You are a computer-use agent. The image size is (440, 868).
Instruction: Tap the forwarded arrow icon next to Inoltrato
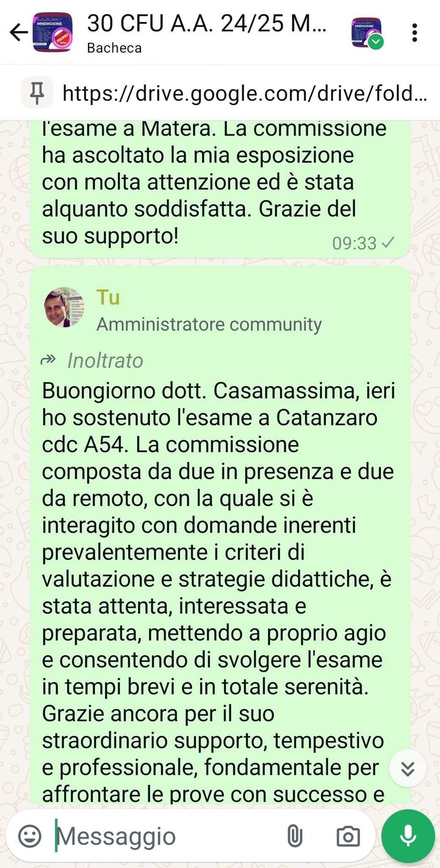click(x=48, y=360)
